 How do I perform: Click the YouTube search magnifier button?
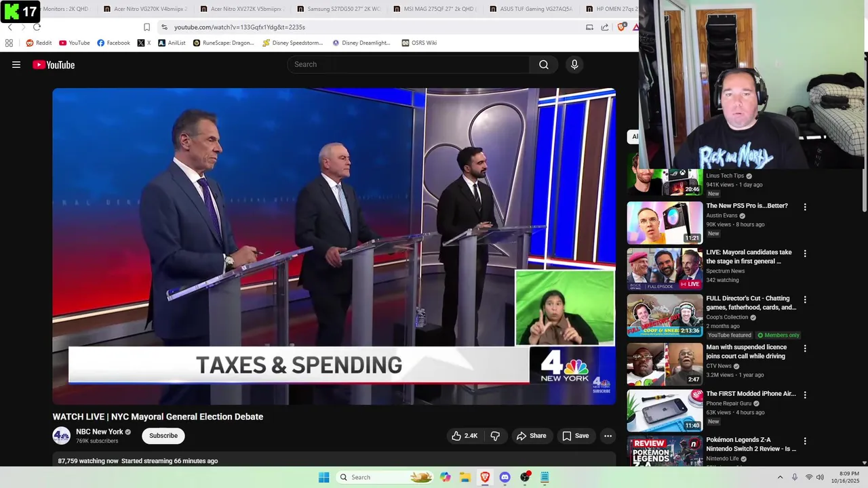pyautogui.click(x=544, y=64)
